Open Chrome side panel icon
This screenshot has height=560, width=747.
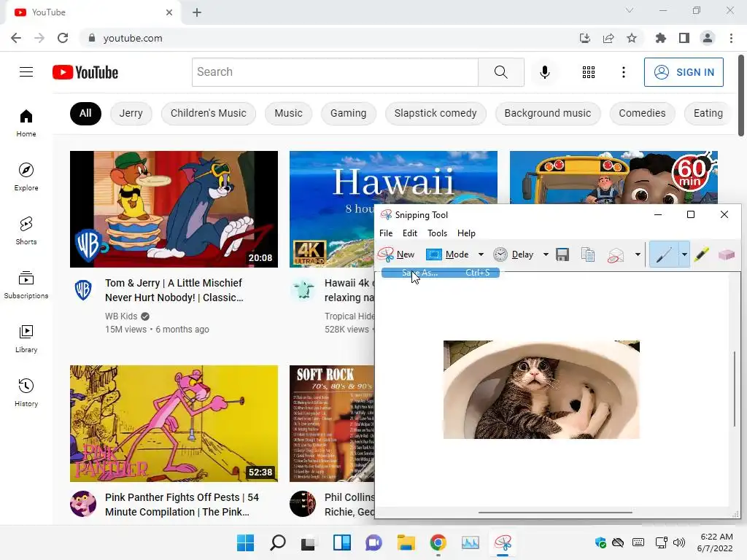pyautogui.click(x=684, y=38)
